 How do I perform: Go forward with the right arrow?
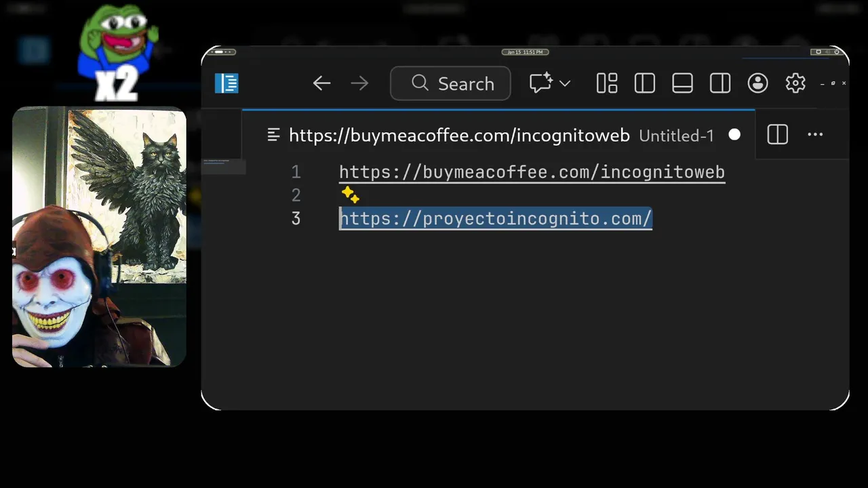[359, 83]
